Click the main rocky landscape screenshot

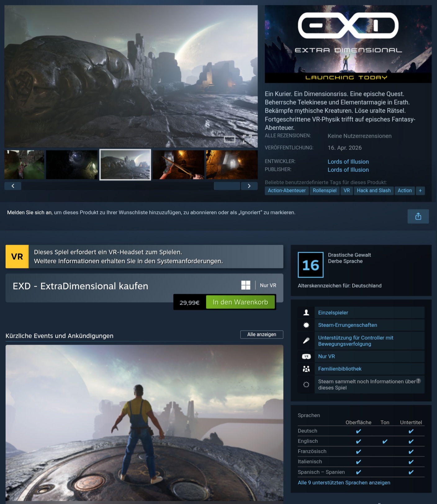pos(131,76)
